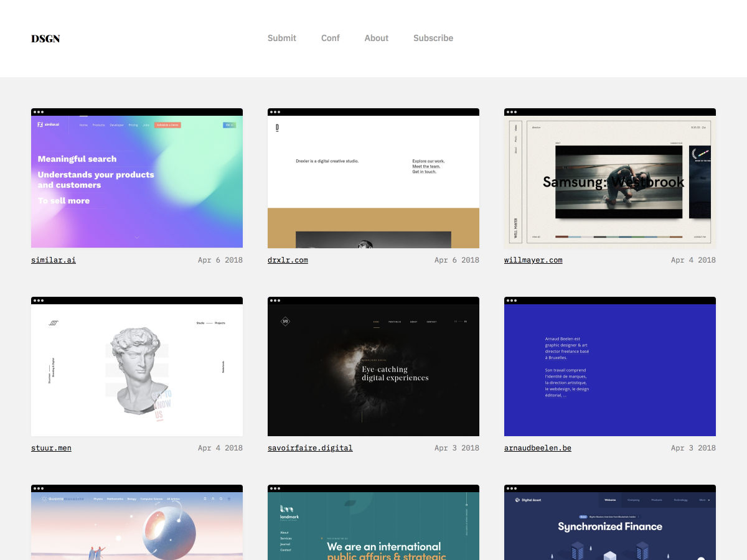Follow the savoirfaire.digital link

coord(310,448)
